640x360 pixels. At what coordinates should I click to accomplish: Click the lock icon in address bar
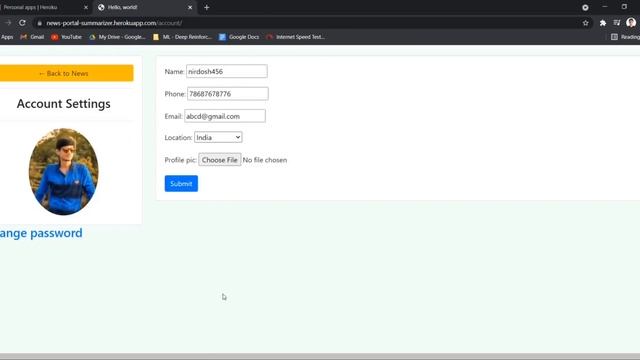(40, 23)
